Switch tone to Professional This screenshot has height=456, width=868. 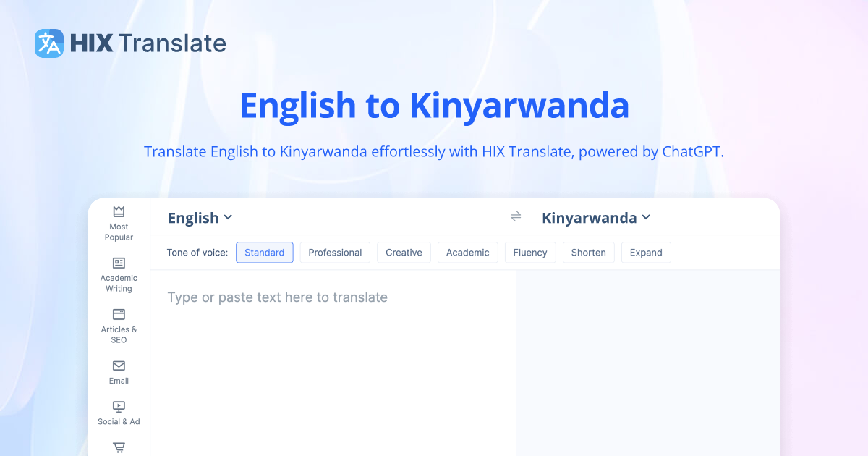pos(335,253)
